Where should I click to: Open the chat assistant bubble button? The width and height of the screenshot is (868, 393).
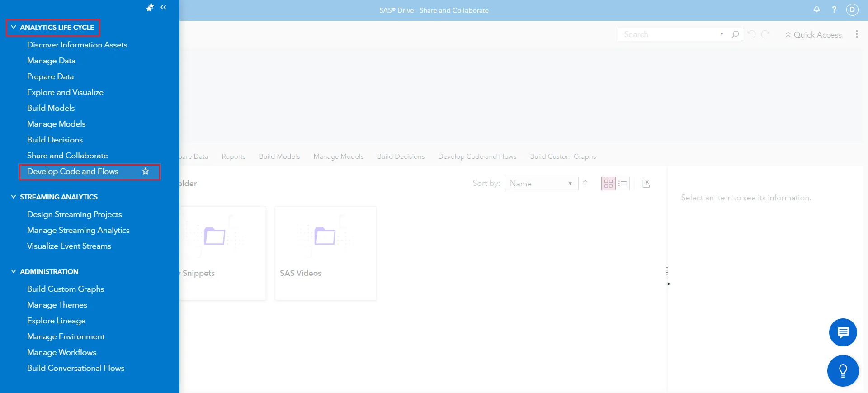(843, 332)
